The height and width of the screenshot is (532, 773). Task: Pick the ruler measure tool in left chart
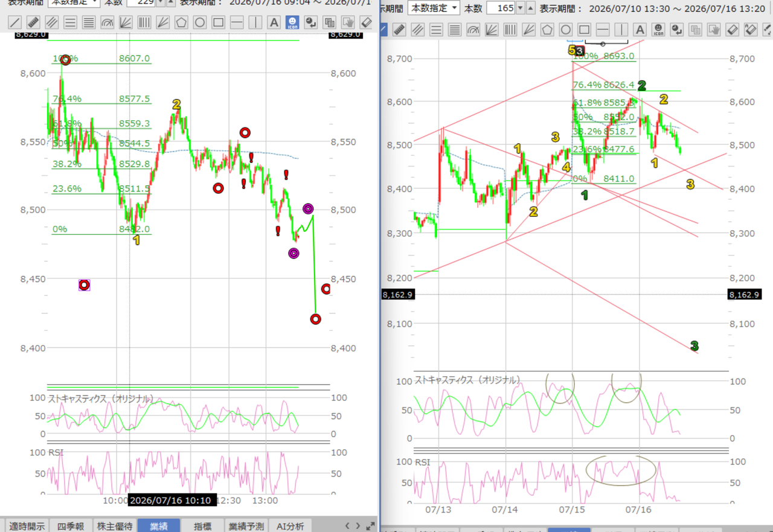pos(34,23)
